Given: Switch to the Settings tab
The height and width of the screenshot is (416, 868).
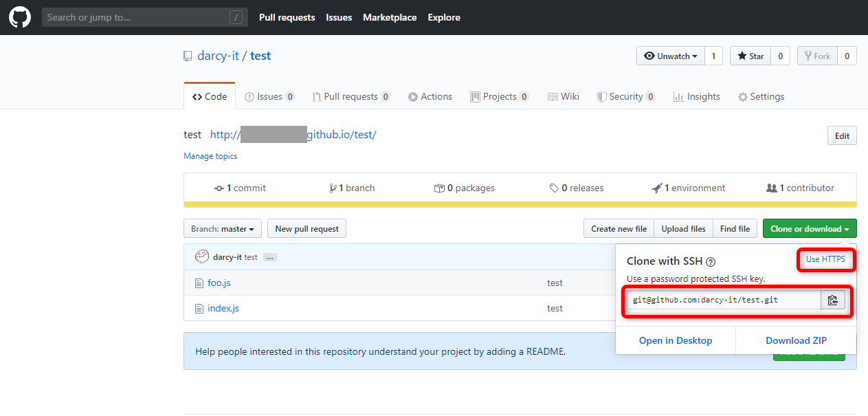Looking at the screenshot, I should click(x=761, y=96).
